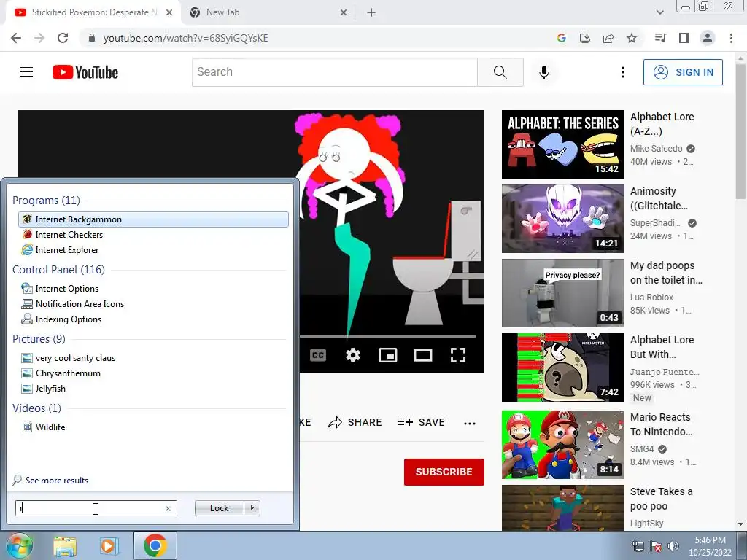747x560 pixels.
Task: Click the Pictures (9) header
Action: pyautogui.click(x=39, y=339)
